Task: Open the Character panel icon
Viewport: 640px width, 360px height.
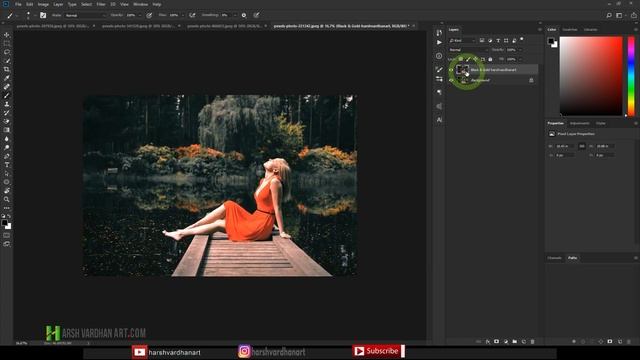Action: (439, 120)
